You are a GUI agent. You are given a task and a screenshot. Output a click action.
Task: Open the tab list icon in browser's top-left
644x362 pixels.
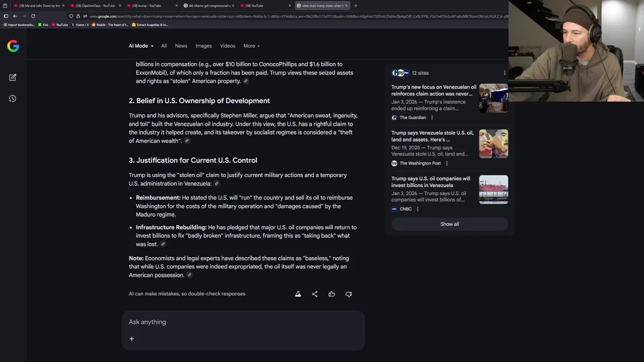(x=5, y=6)
